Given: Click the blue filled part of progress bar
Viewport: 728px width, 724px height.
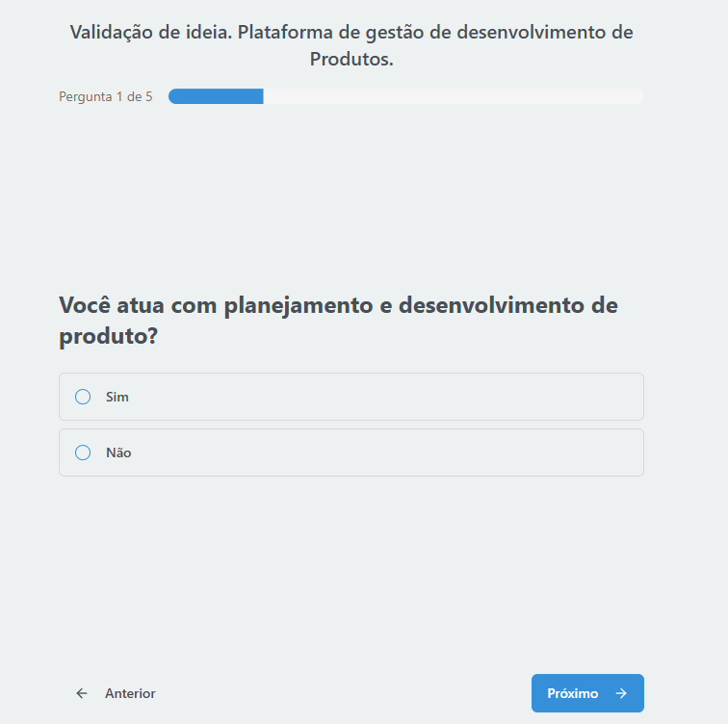Looking at the screenshot, I should point(216,96).
